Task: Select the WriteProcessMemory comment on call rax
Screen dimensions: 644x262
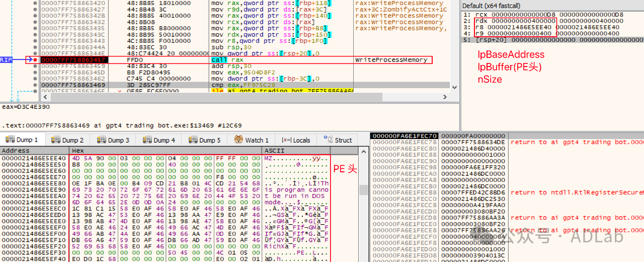Action: (x=391, y=60)
